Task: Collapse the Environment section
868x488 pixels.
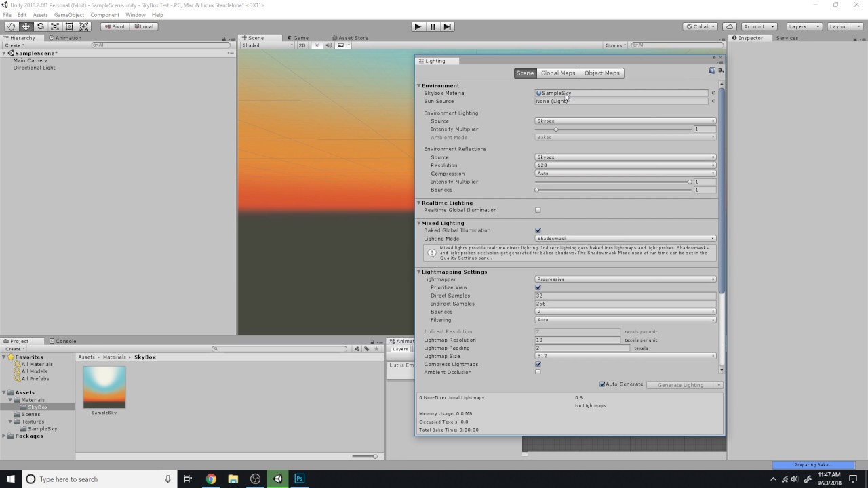Action: point(419,86)
